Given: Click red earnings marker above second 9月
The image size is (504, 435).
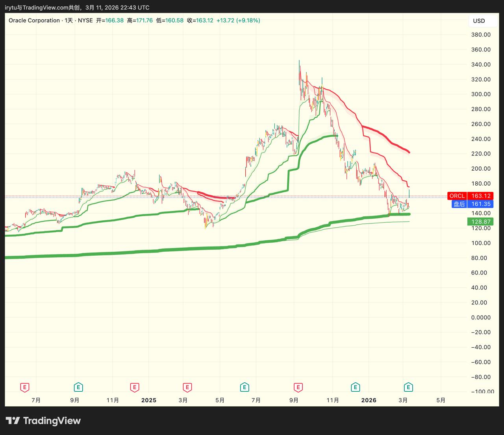Looking at the screenshot, I should point(298,387).
